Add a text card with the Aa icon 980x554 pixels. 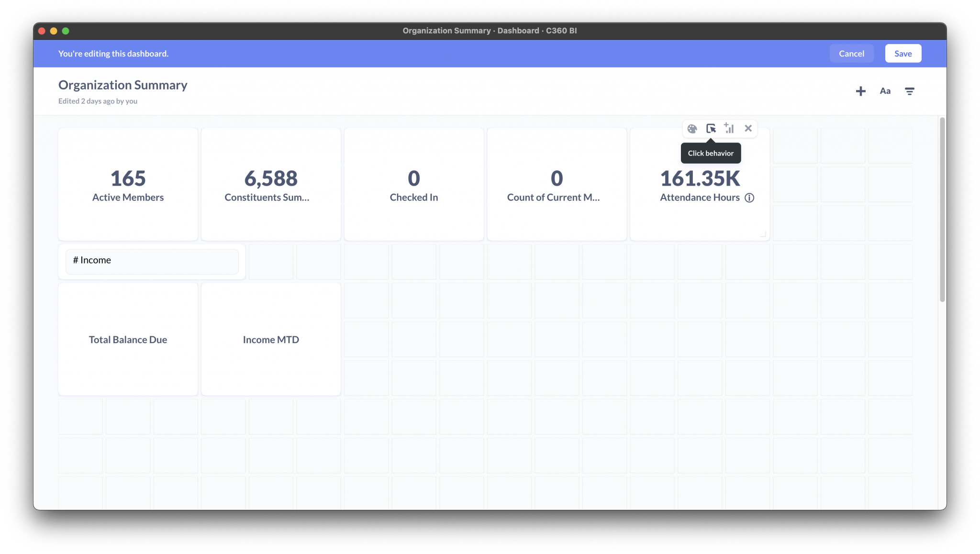coord(885,91)
